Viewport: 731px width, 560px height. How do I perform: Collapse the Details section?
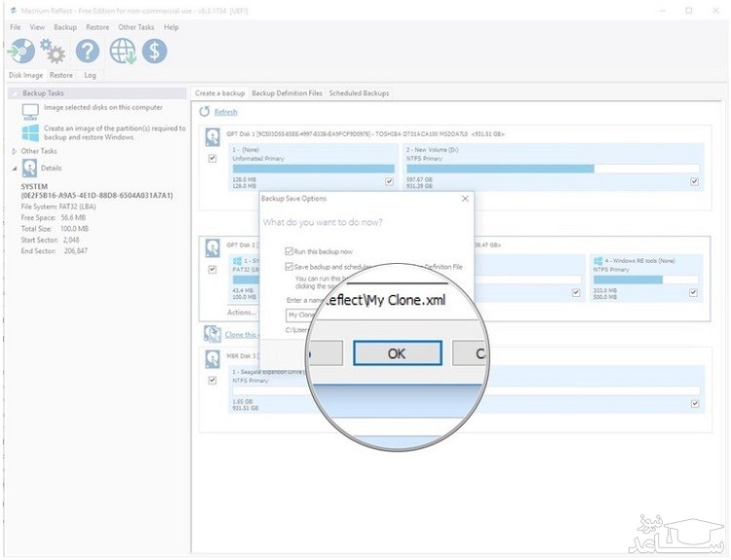14,168
